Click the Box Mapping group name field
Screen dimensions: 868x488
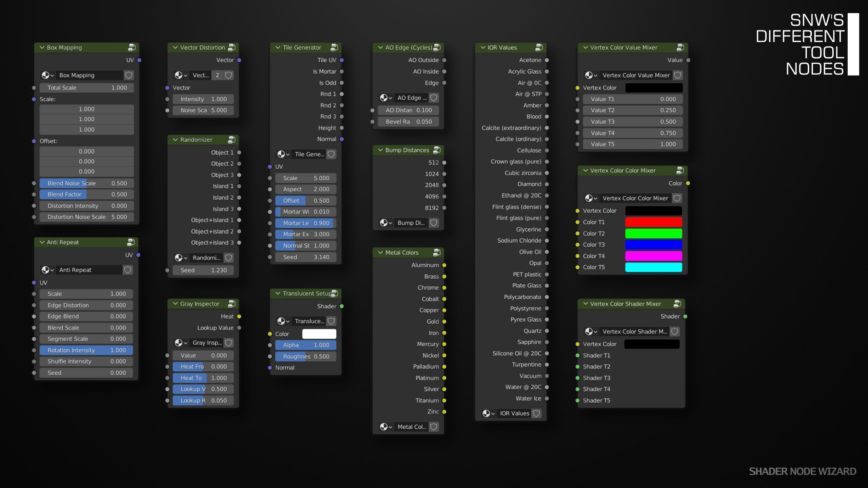(x=90, y=75)
